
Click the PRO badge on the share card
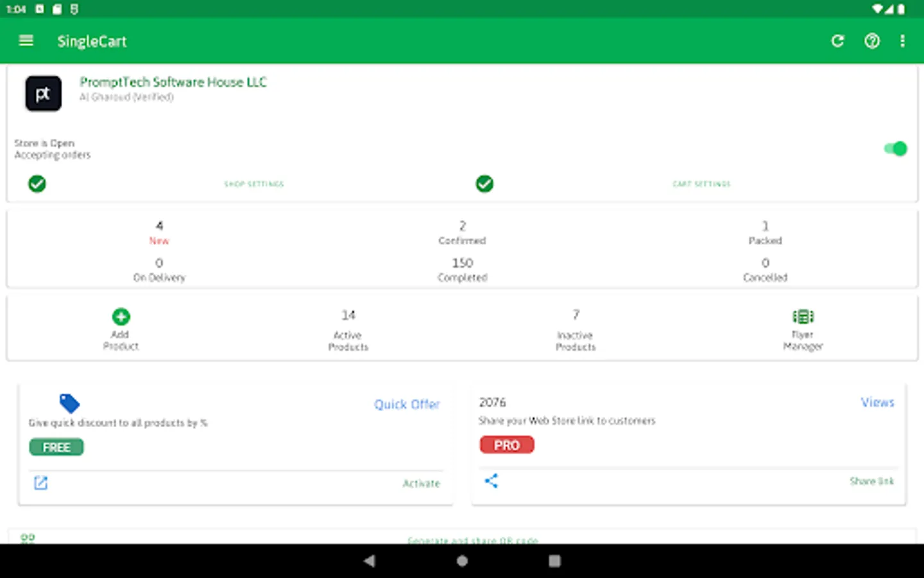tap(506, 444)
